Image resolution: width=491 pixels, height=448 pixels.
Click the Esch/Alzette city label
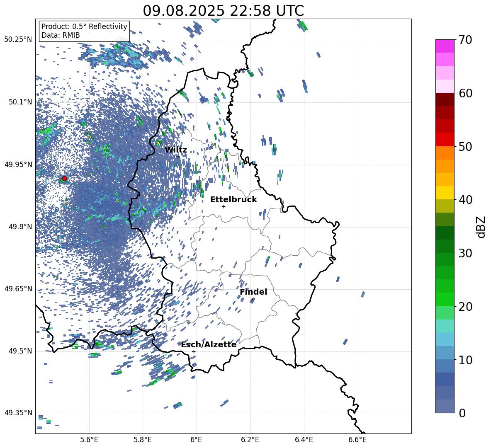click(x=209, y=345)
